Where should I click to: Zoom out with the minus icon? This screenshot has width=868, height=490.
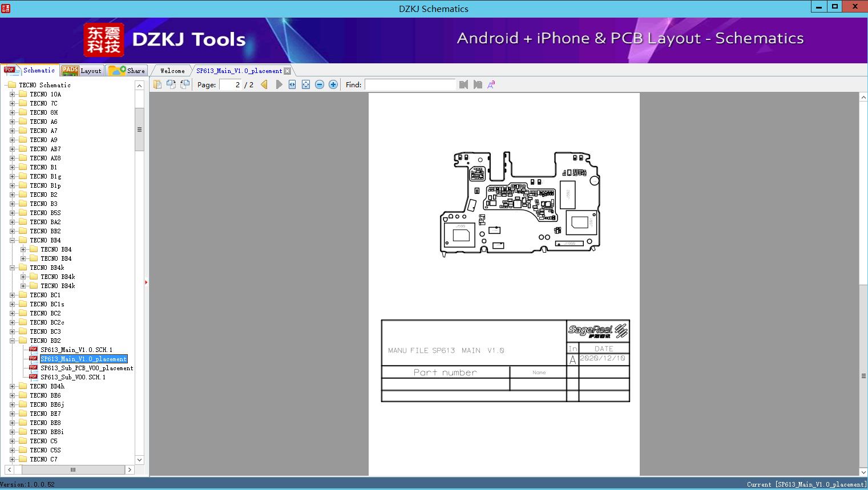tap(320, 84)
